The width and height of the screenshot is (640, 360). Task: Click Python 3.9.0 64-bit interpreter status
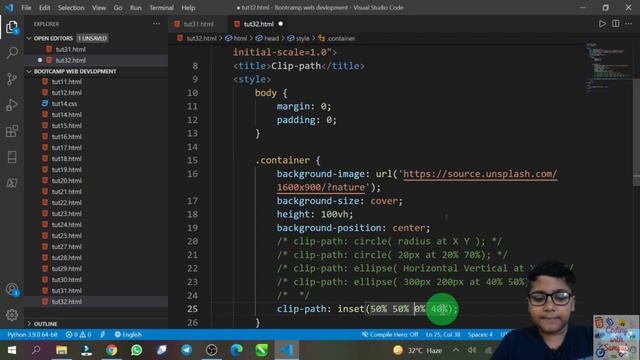[32, 334]
